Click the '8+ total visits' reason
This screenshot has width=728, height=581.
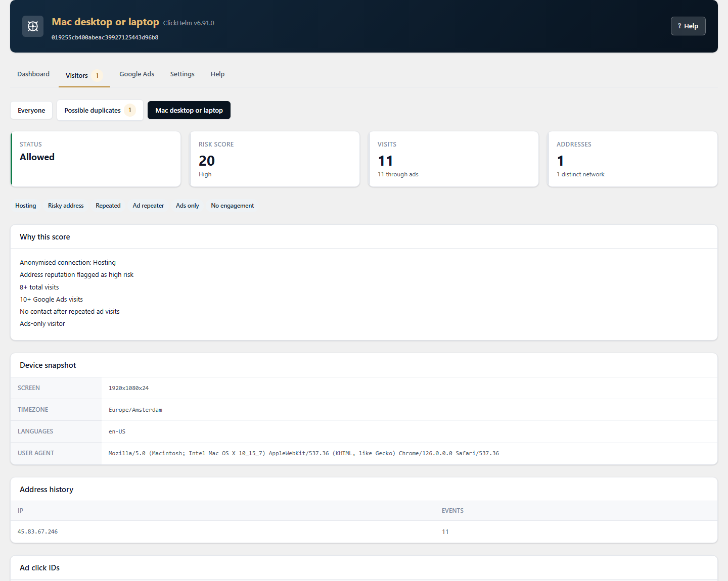click(39, 287)
